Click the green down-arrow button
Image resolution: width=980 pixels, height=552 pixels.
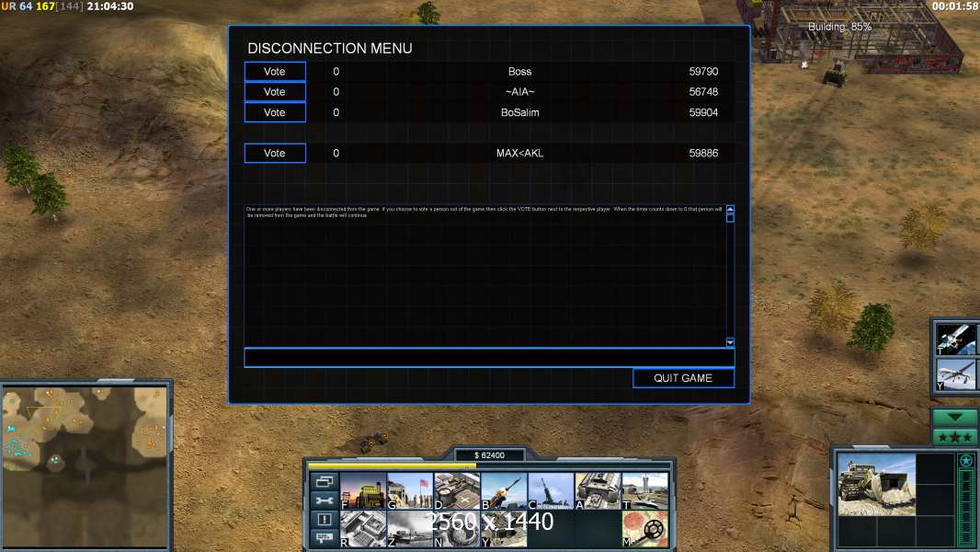pyautogui.click(x=955, y=417)
